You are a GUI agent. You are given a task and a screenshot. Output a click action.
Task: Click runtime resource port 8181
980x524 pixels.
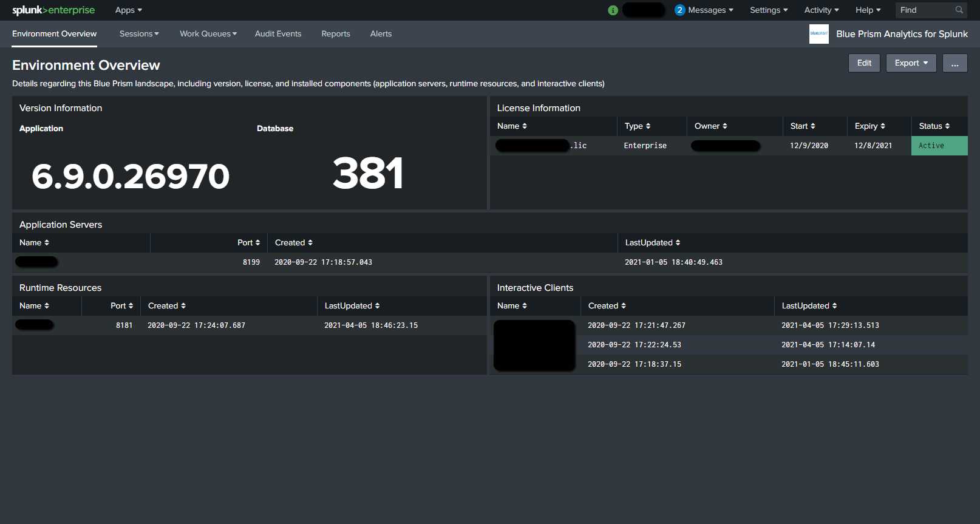pyautogui.click(x=124, y=325)
